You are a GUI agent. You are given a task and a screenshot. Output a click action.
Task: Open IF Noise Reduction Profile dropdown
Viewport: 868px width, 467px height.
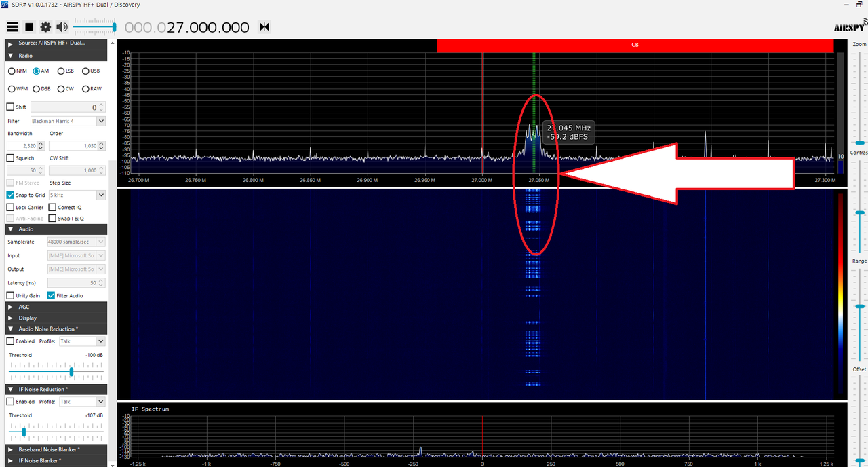[82, 401]
